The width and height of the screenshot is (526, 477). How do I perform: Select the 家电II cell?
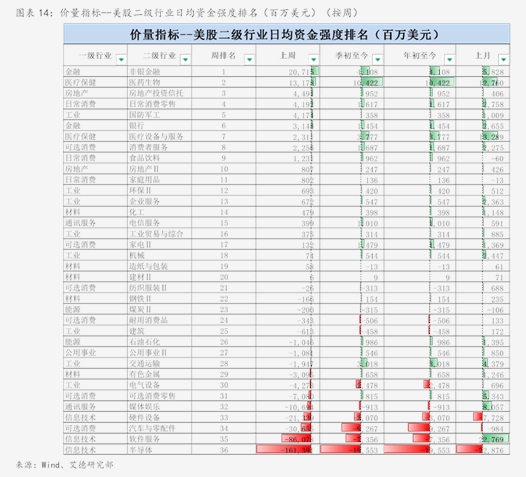pos(160,244)
